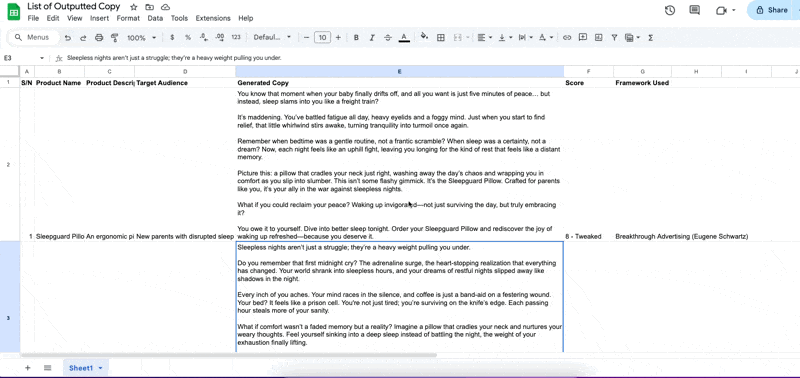Open text rotation dropdown
The width and height of the screenshot is (800, 378).
click(545, 38)
